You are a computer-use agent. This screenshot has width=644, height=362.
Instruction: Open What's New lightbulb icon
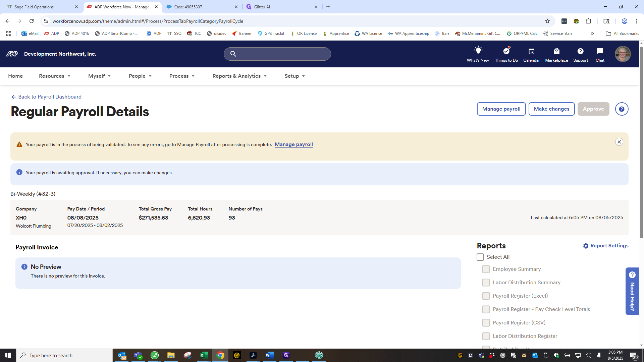pyautogui.click(x=478, y=51)
